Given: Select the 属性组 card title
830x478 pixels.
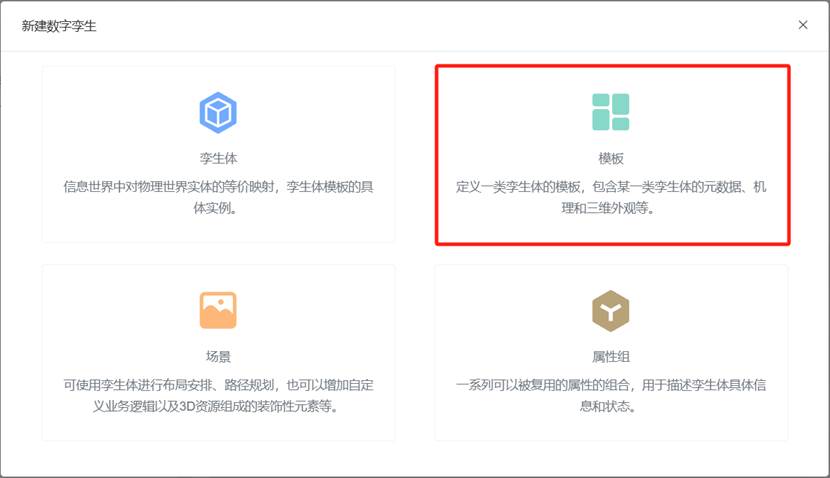Looking at the screenshot, I should click(611, 356).
